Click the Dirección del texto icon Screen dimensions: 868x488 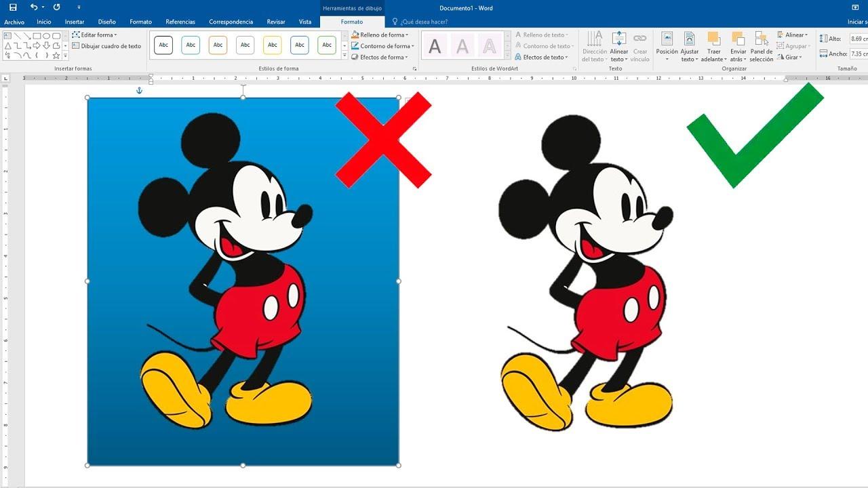coord(593,39)
